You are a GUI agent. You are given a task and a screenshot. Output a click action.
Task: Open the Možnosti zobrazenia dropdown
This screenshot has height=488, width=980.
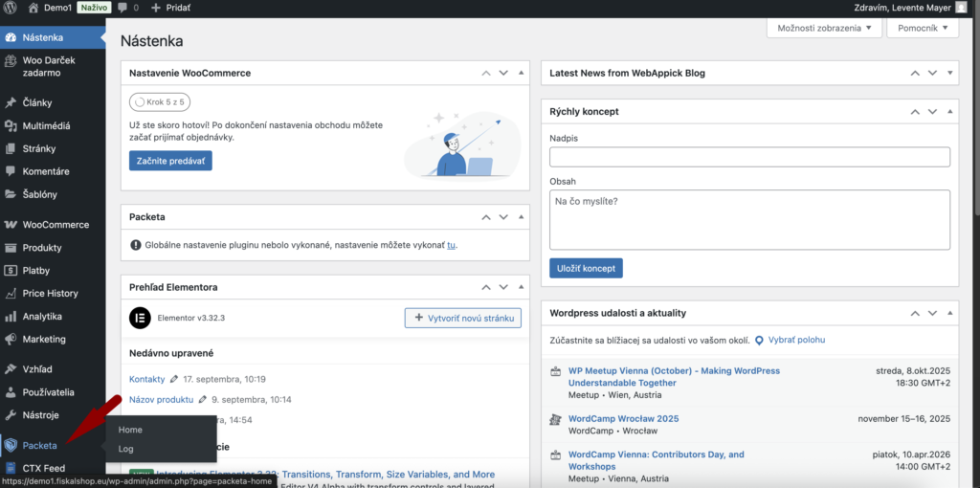(x=823, y=29)
